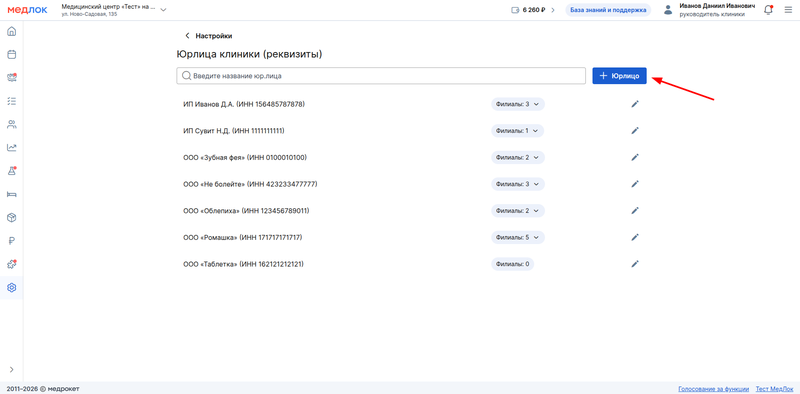Screen dimensions: 800x394
Task: Open the patients people icon in sidebar
Action: [11, 124]
